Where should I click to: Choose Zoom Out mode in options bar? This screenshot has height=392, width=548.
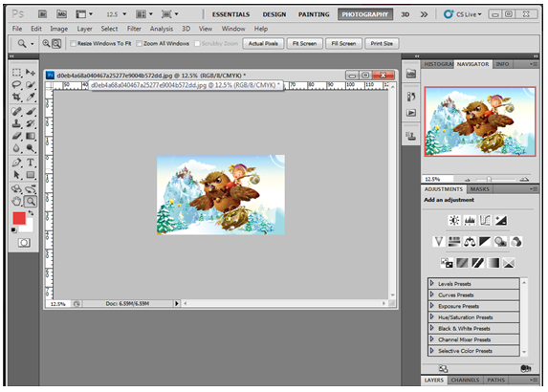pyautogui.click(x=56, y=43)
